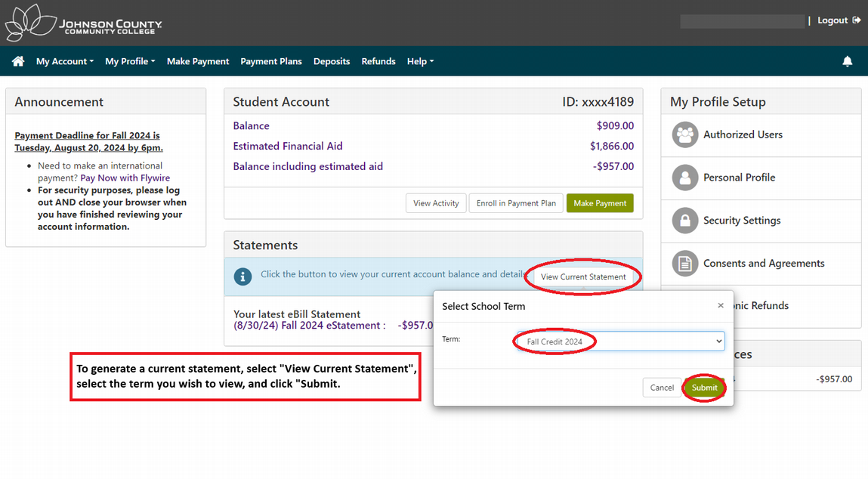Click the blue info icon in Statements
This screenshot has height=479, width=868.
242,277
